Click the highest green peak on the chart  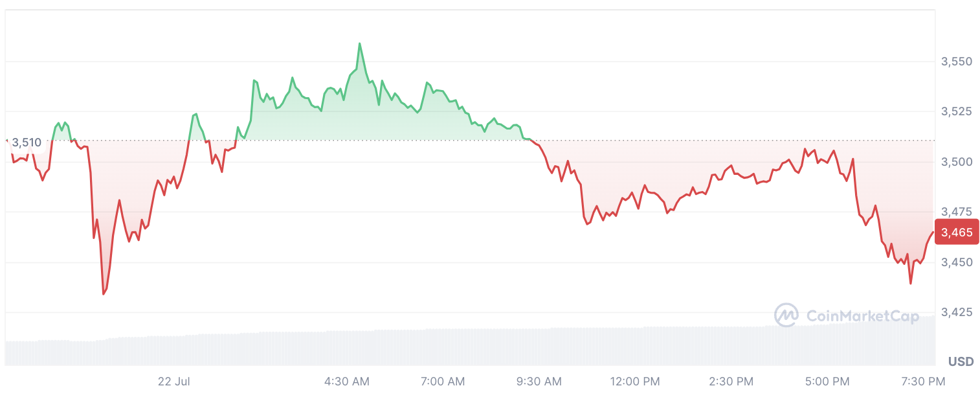[359, 44]
